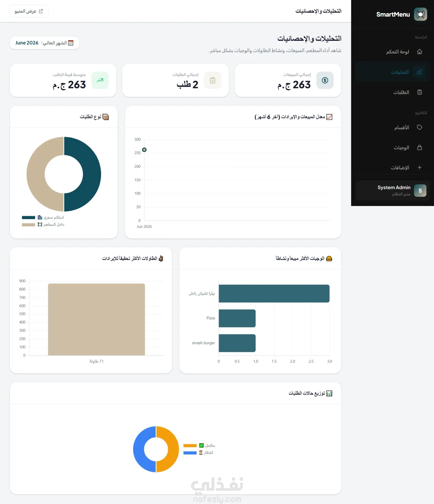This screenshot has width=434, height=504.
Task: Click the average order trend arrow icon
Action: [x=100, y=80]
